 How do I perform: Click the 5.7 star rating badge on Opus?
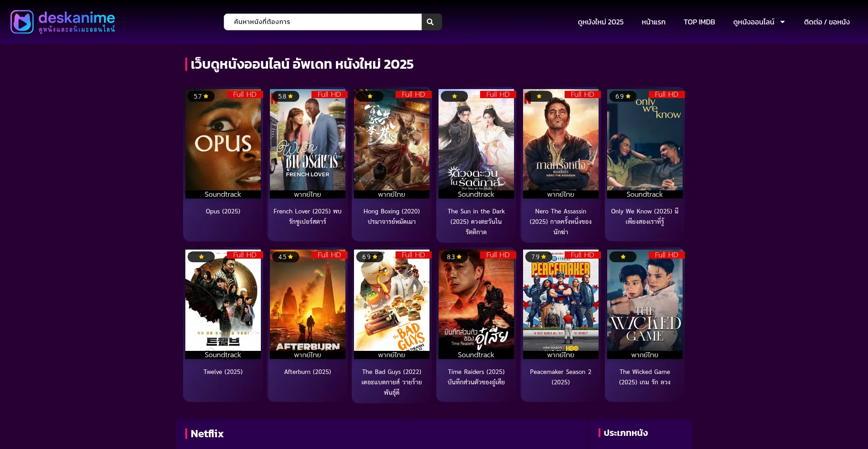click(x=201, y=96)
